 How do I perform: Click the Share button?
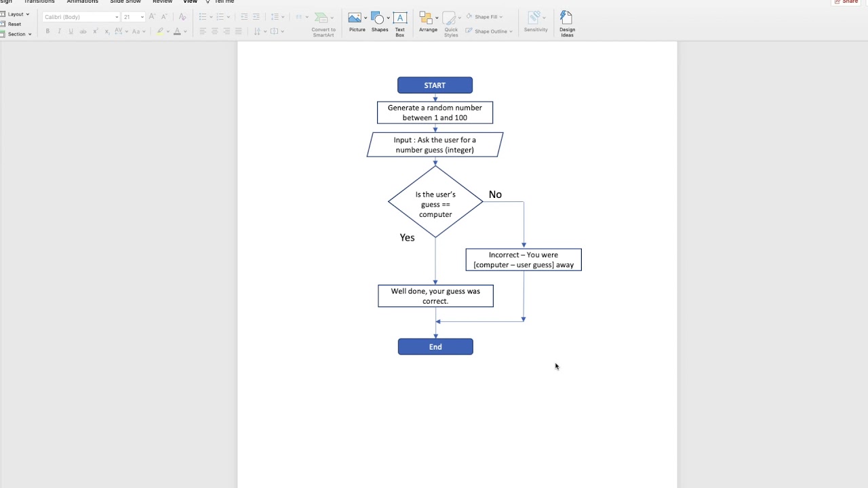846,2
